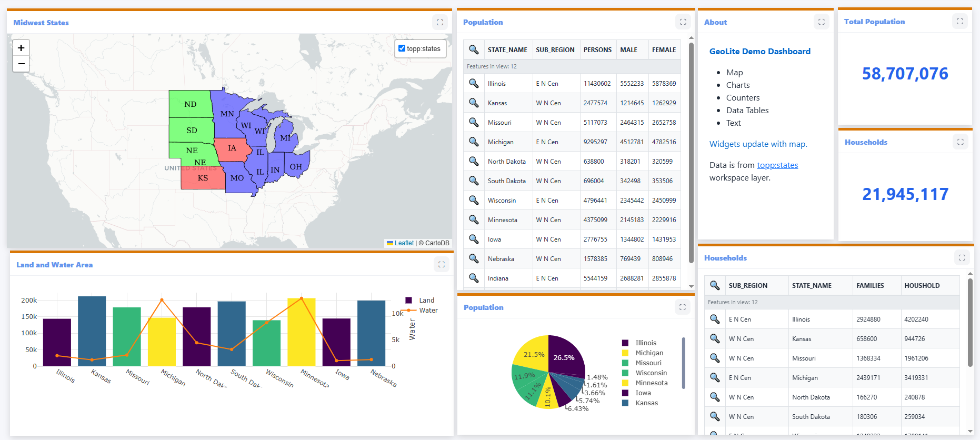Expand the Land and Water Area panel
This screenshot has height=440, width=980.
pyautogui.click(x=442, y=265)
